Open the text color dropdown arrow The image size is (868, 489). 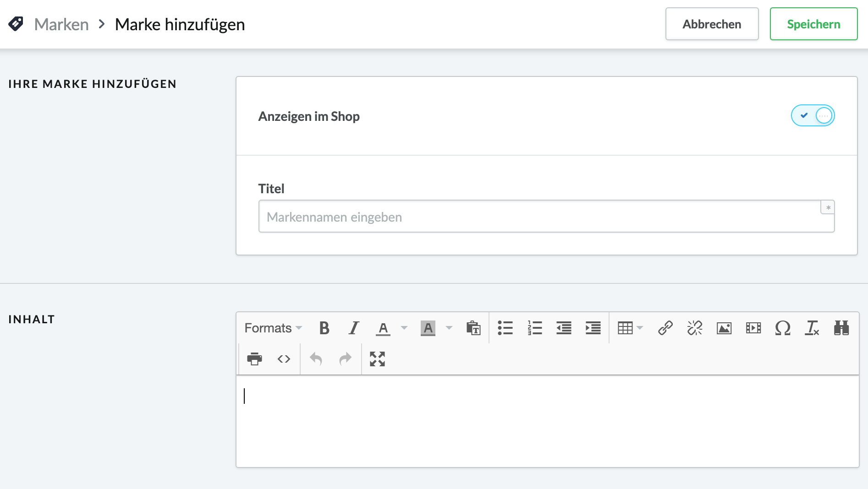click(x=404, y=328)
